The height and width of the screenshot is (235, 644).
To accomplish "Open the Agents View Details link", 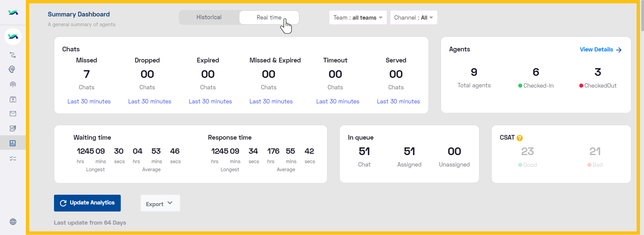I will coord(601,50).
